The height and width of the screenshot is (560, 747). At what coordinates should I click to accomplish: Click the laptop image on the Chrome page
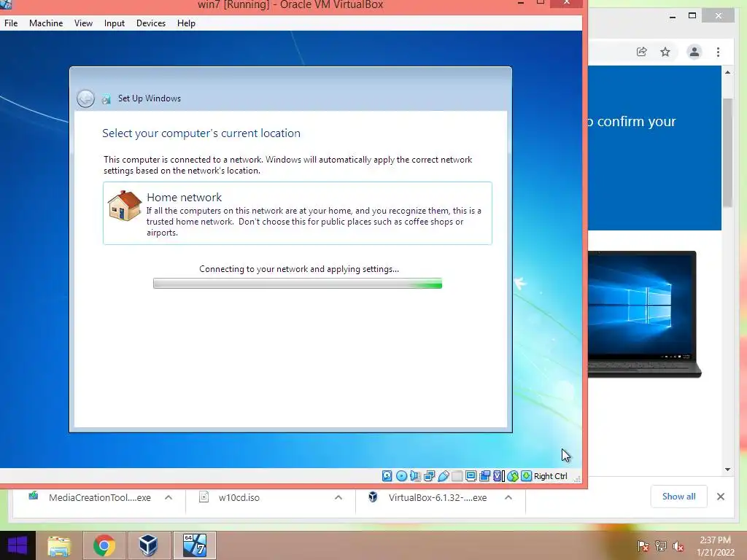click(644, 314)
